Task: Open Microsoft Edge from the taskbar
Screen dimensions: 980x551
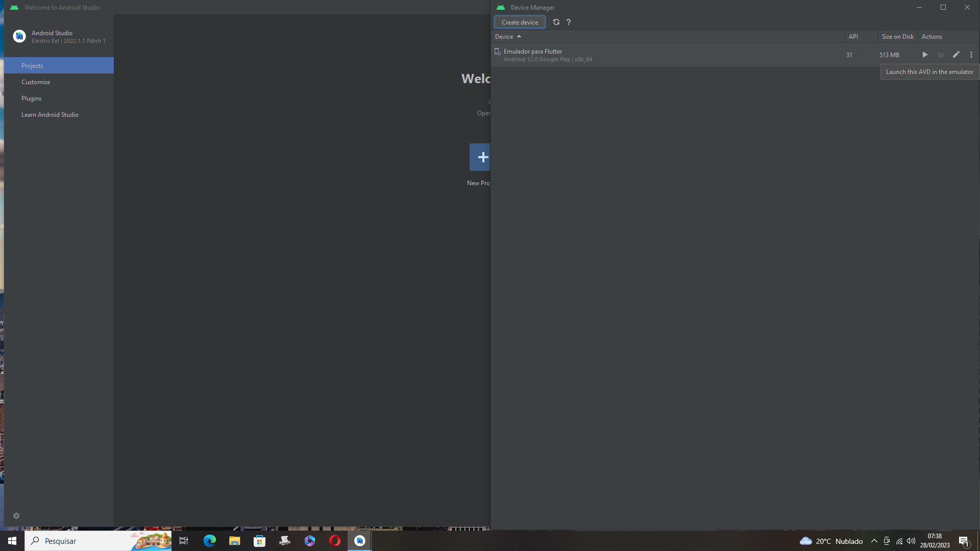Action: pyautogui.click(x=210, y=541)
